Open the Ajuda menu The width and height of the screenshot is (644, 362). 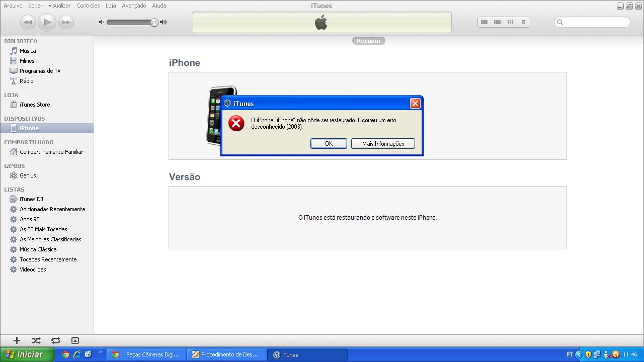click(159, 6)
